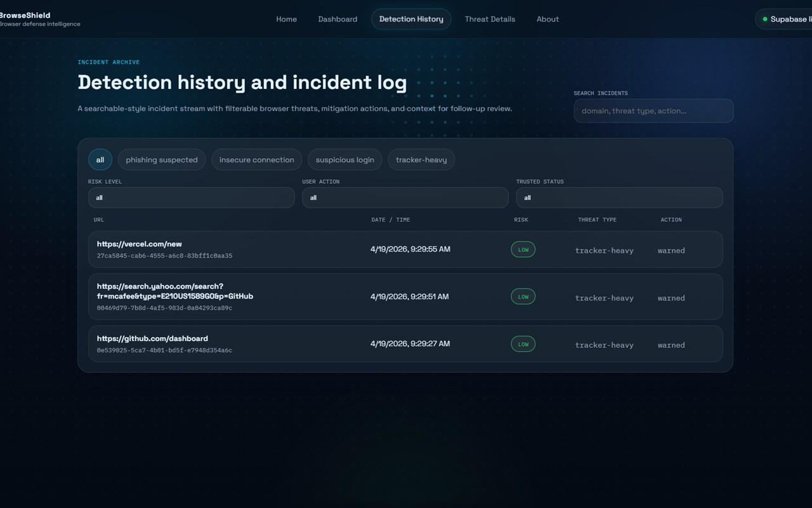The image size is (812, 508).
Task: Click the timestamp 4/19/2026, 9:29:27 AM
Action: 410,344
